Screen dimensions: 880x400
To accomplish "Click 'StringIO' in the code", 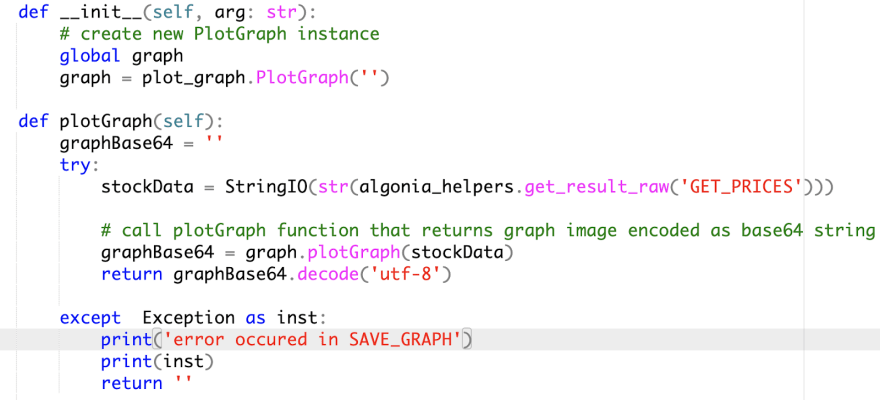I will [x=267, y=186].
